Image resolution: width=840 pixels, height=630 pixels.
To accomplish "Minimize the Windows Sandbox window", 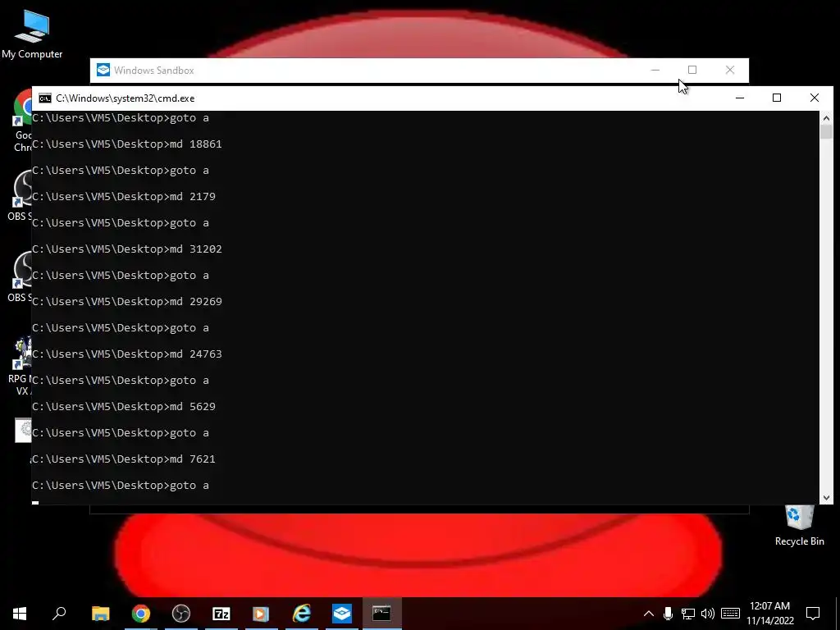I will point(655,71).
